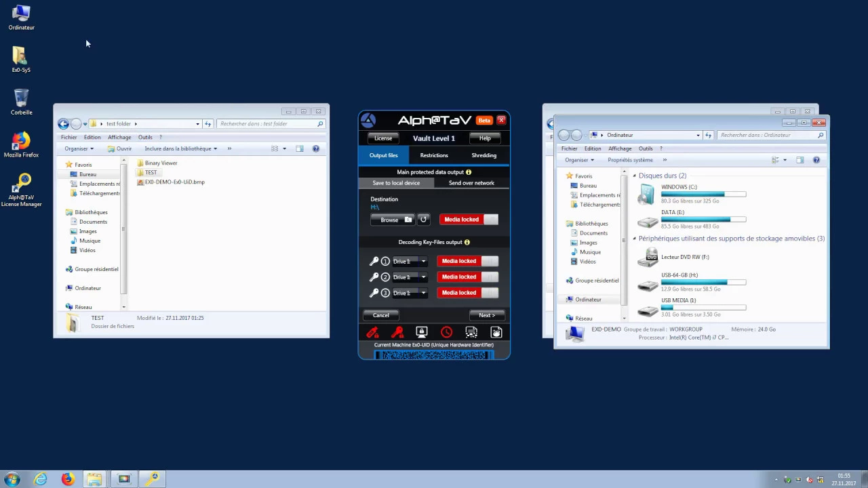
Task: Click the Mozilla Firefox desktop icon
Action: coord(21,145)
